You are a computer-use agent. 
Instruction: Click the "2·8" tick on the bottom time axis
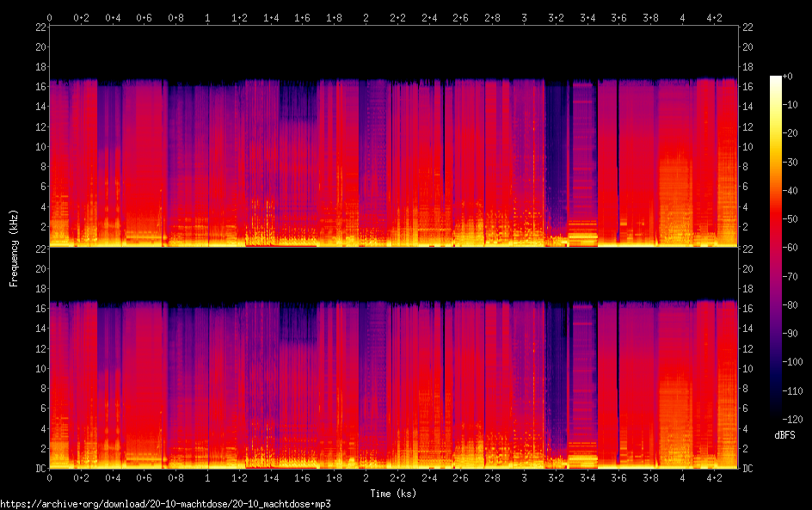493,478
